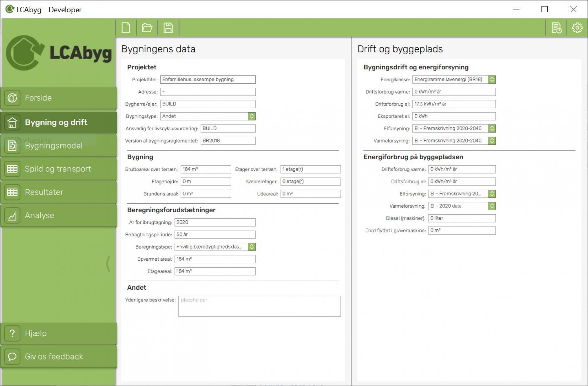Open settings via the gear icon
588x386 pixels.
click(577, 28)
